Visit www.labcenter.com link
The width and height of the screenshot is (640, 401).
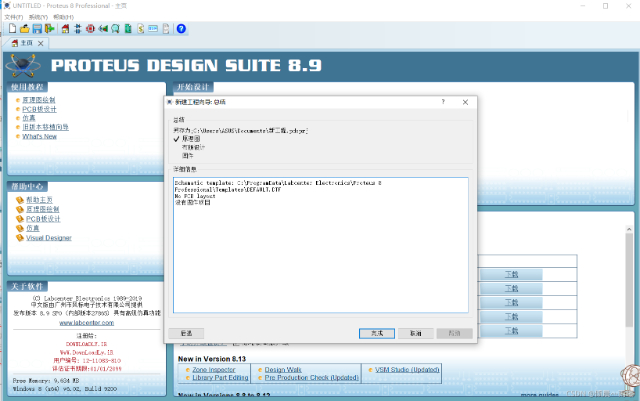click(x=87, y=323)
